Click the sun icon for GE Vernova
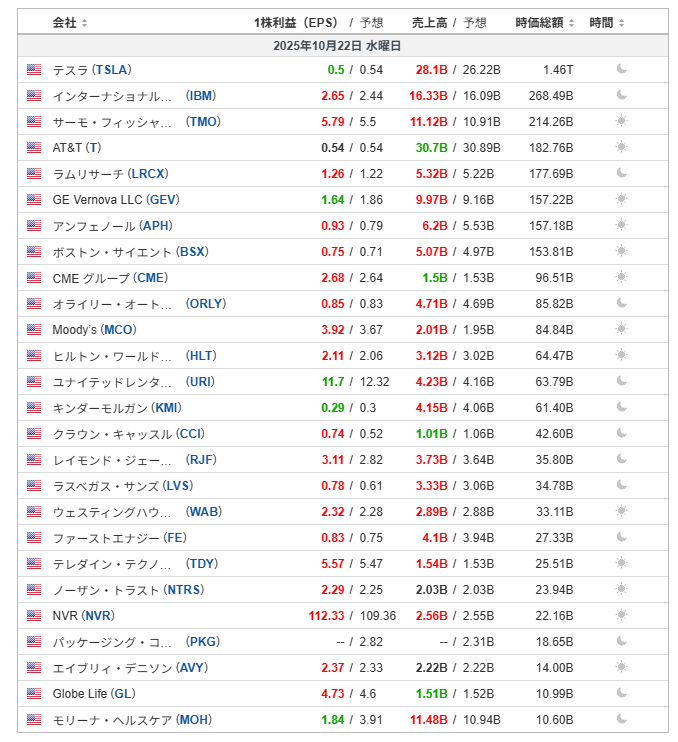 (x=621, y=199)
